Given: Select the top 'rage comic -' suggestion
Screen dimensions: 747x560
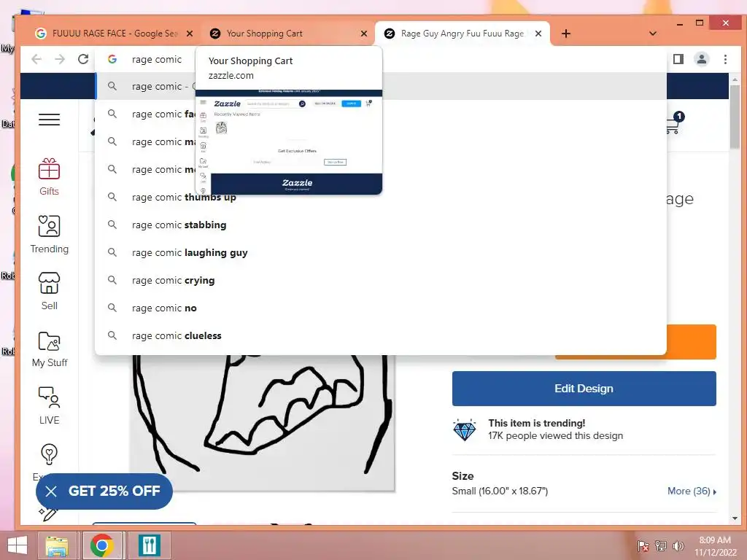Looking at the screenshot, I should [380, 86].
